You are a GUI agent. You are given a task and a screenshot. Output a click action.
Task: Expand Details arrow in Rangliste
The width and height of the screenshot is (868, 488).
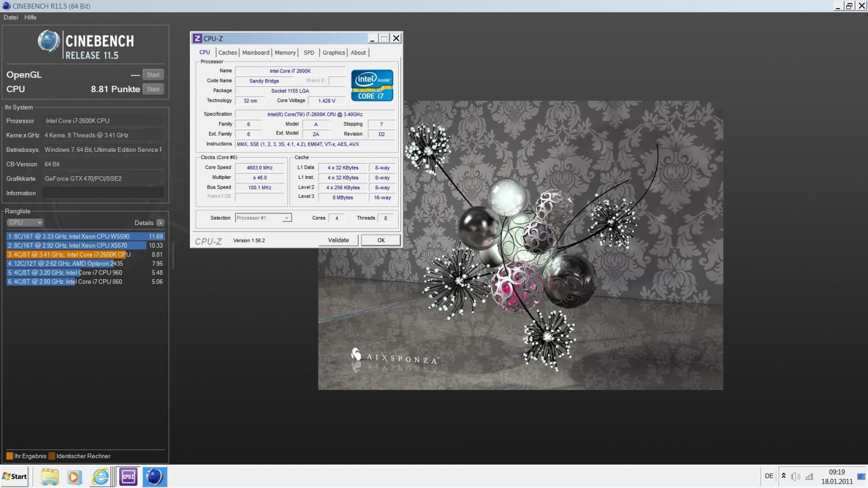(x=160, y=223)
